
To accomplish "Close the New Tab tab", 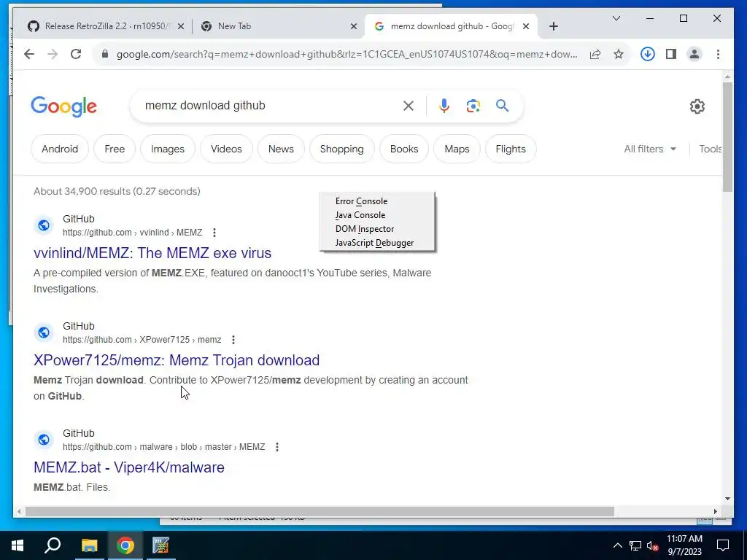I will 354,26.
